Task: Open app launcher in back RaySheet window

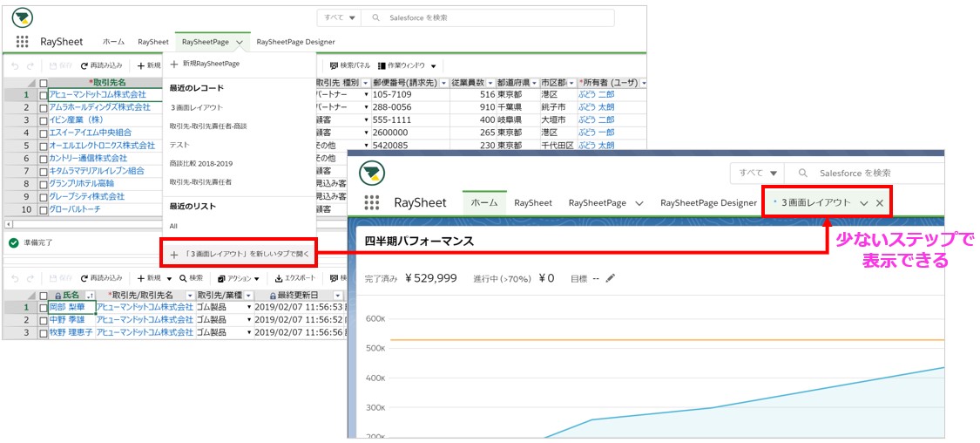Action: 22,42
